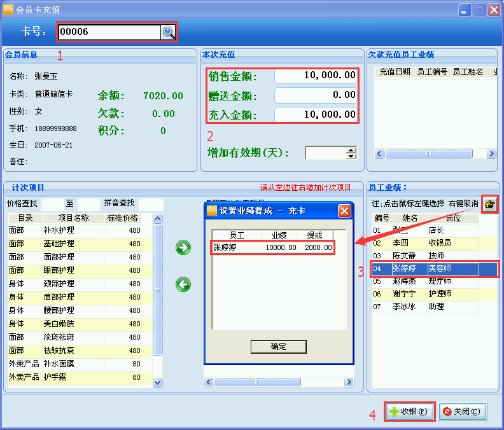The image size is (504, 430).
Task: Click the project list scroll down arrow
Action: pos(158,382)
